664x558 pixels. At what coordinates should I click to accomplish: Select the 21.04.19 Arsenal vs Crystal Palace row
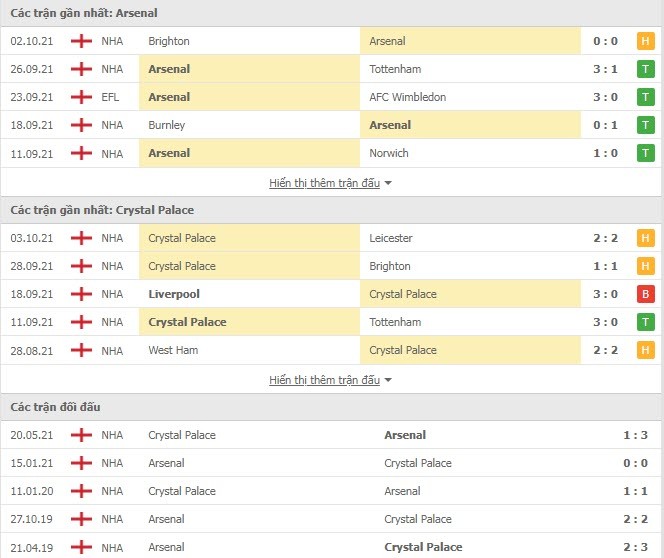point(331,547)
